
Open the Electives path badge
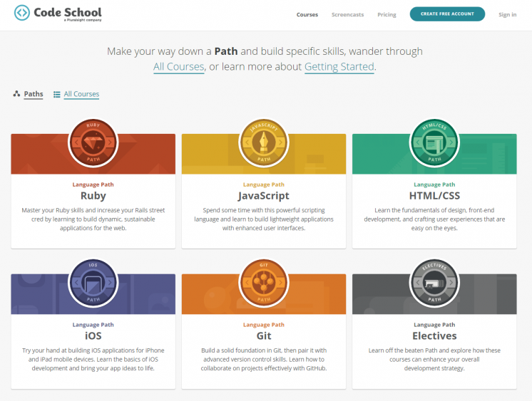[434, 283]
